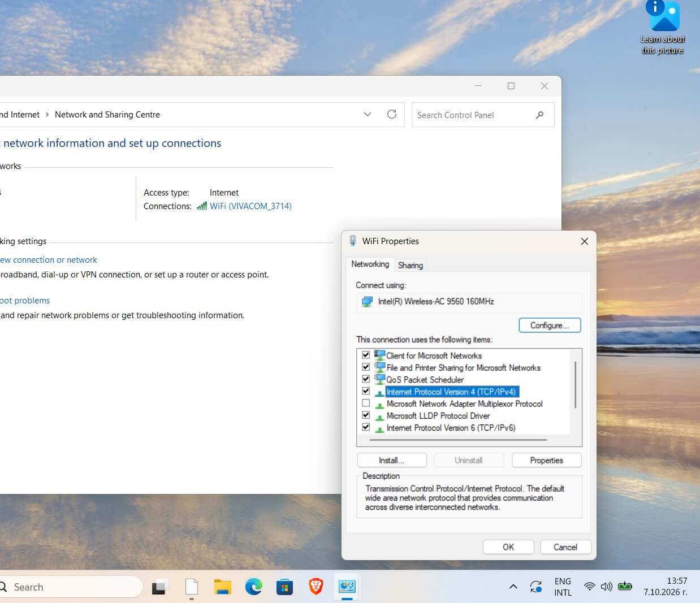The image size is (700, 603).
Task: Switch to the Sharing tab
Action: tap(411, 265)
